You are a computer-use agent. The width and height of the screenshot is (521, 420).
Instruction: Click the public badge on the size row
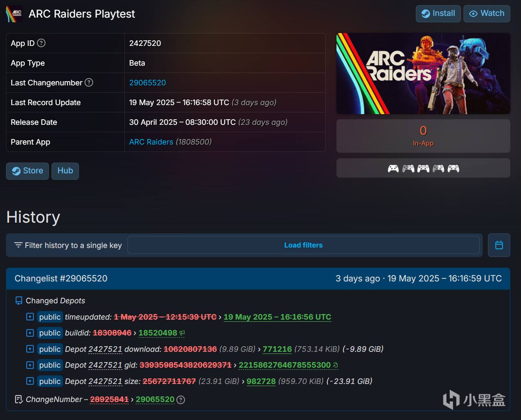(50, 381)
